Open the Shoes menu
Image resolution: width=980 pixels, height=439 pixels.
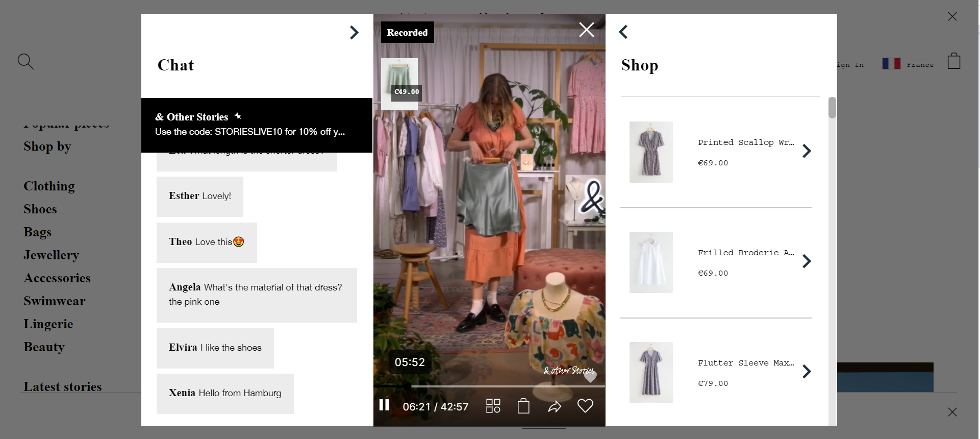[40, 209]
